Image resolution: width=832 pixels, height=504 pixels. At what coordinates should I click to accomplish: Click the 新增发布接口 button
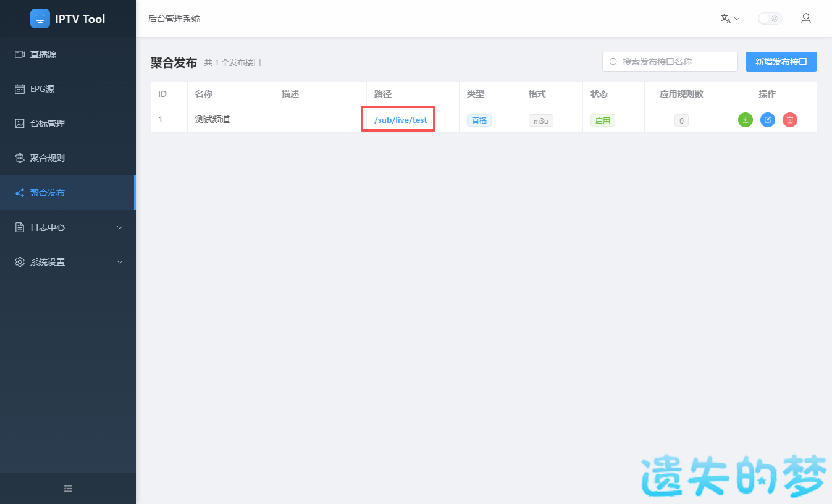coord(781,62)
